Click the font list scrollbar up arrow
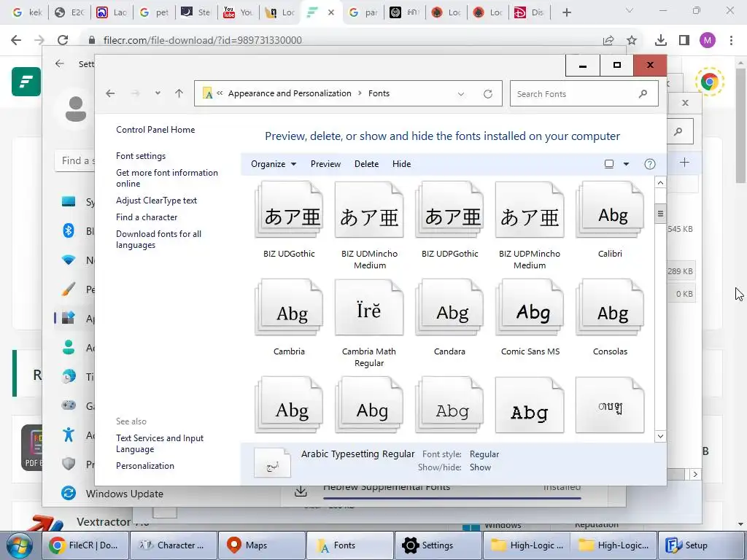Screen dimensions: 747x560 pos(660,182)
